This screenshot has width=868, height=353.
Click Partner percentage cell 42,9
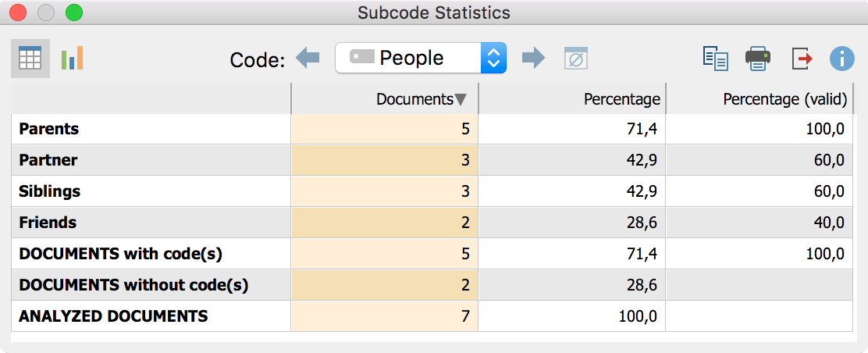coord(572,160)
